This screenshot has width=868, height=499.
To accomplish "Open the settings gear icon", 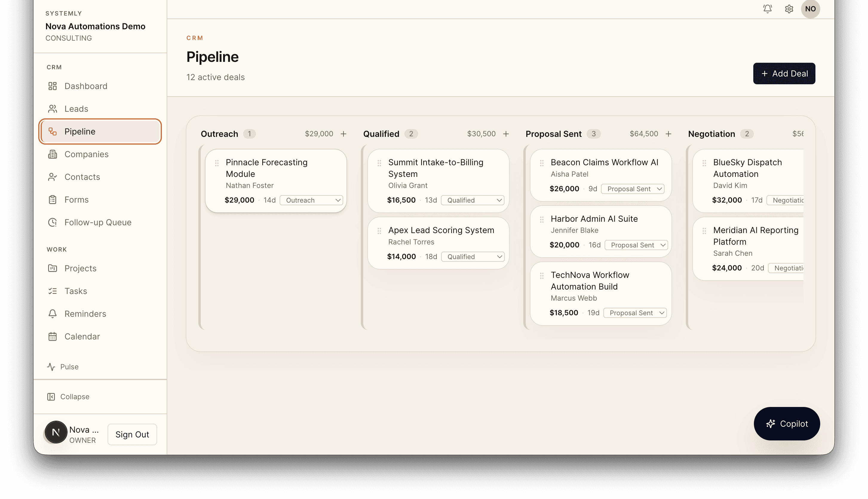I will click(x=789, y=9).
